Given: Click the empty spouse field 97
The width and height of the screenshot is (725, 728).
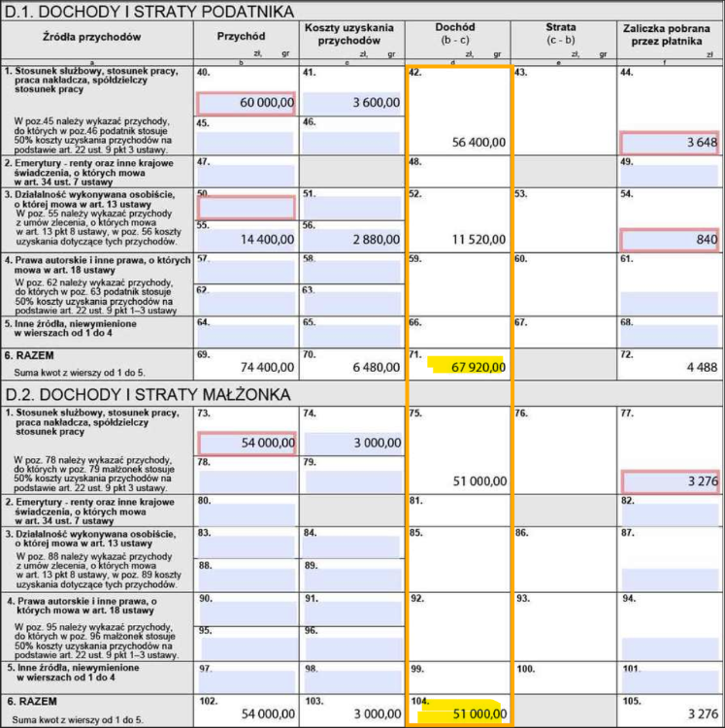Looking at the screenshot, I should (247, 682).
